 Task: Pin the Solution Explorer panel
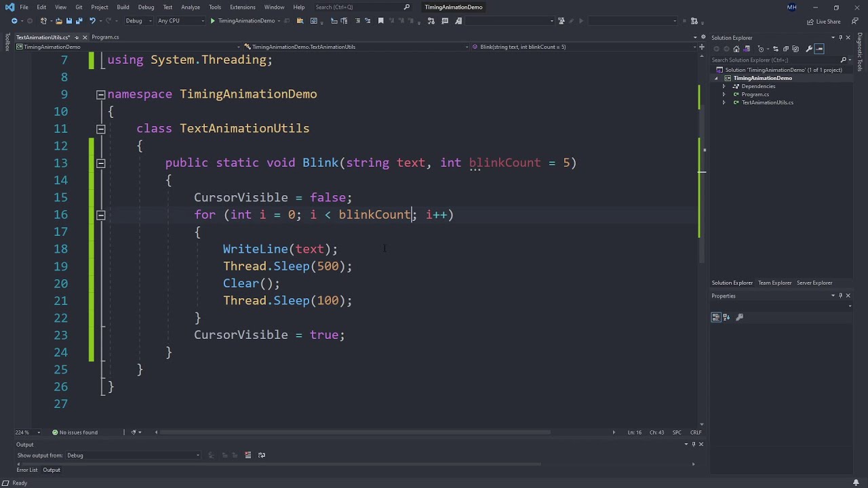pos(840,38)
